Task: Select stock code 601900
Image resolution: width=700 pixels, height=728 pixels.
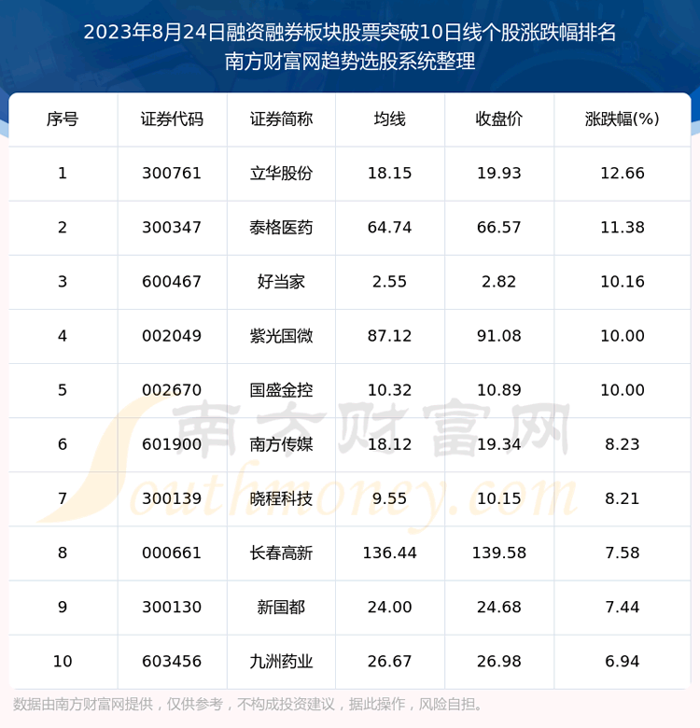Action: (x=172, y=444)
